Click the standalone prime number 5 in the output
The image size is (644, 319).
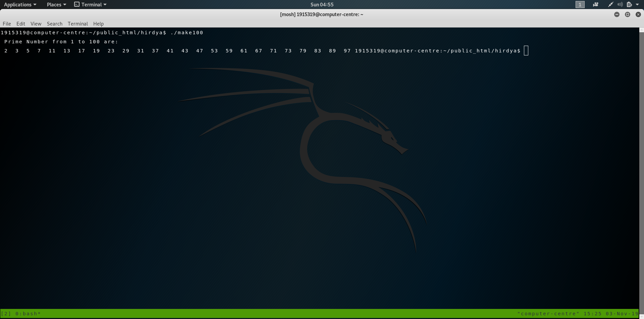click(28, 51)
